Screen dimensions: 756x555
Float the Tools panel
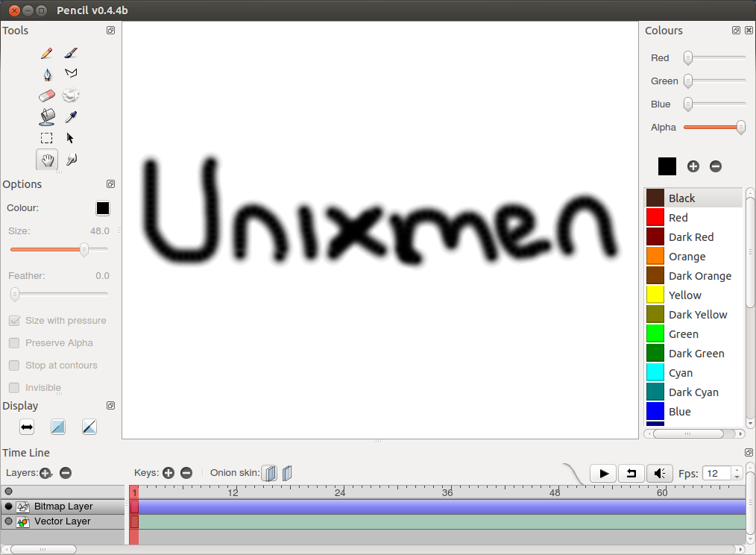click(x=110, y=31)
